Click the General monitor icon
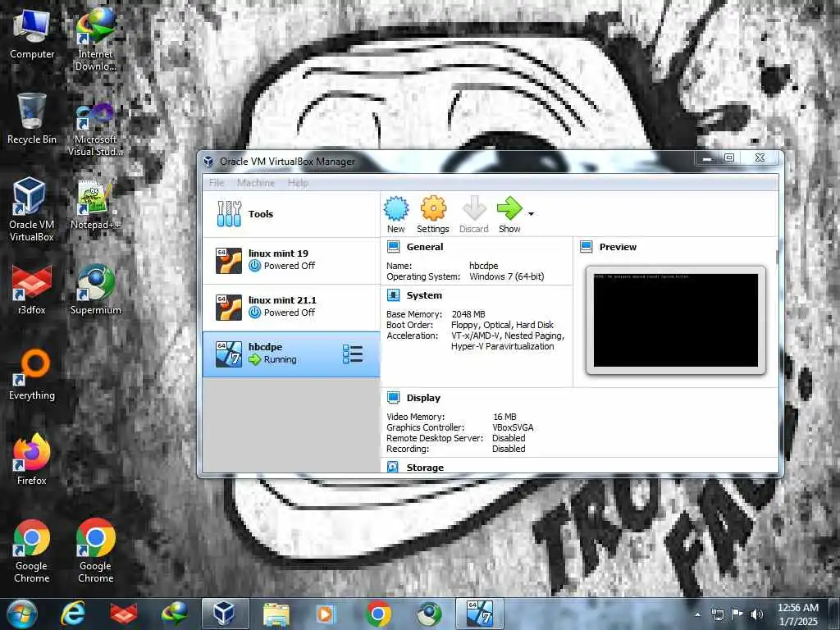Screen dimensions: 840x630 tap(394, 247)
